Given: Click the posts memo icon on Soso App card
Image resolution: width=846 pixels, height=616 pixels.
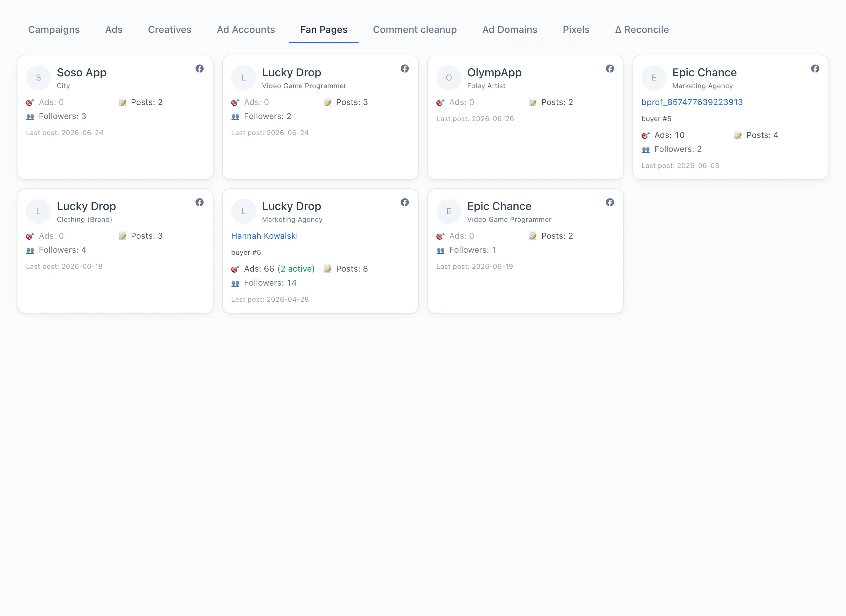Looking at the screenshot, I should [122, 103].
